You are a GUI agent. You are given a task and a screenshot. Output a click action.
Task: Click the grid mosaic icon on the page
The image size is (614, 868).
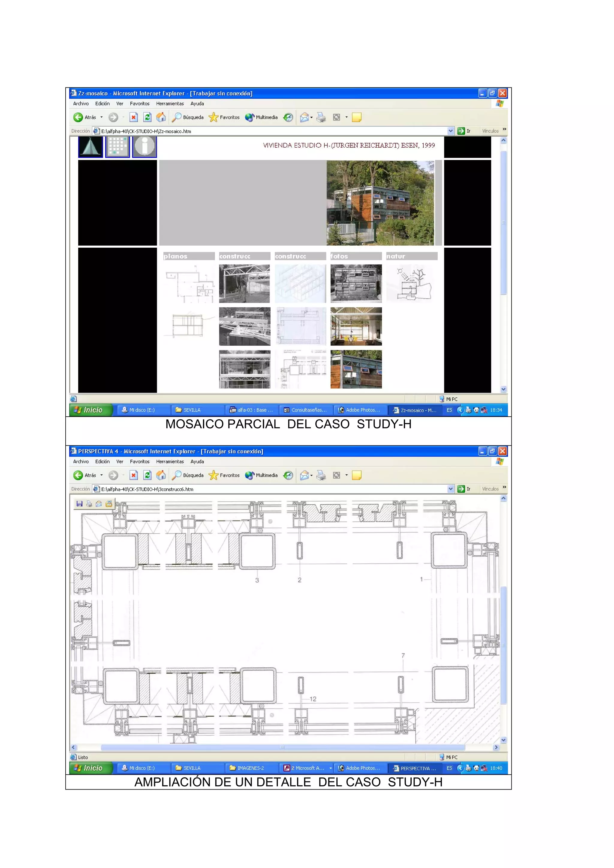tap(117, 146)
